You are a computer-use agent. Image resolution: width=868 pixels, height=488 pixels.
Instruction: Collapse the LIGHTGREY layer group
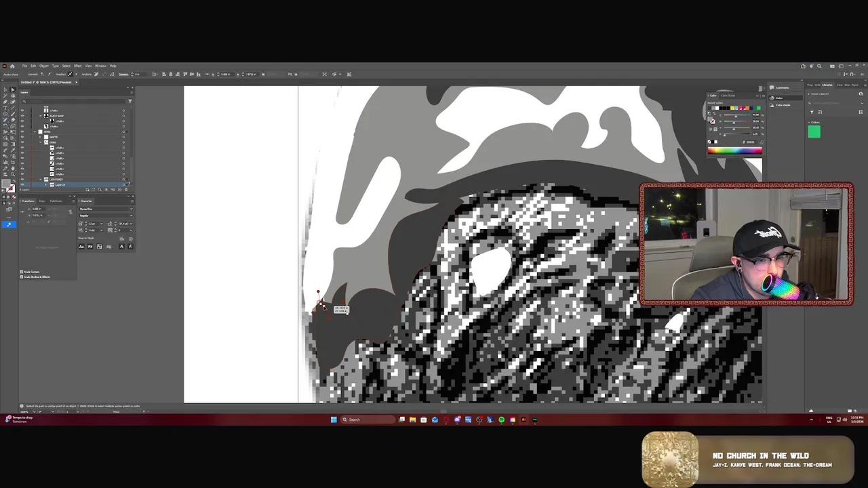(x=40, y=180)
